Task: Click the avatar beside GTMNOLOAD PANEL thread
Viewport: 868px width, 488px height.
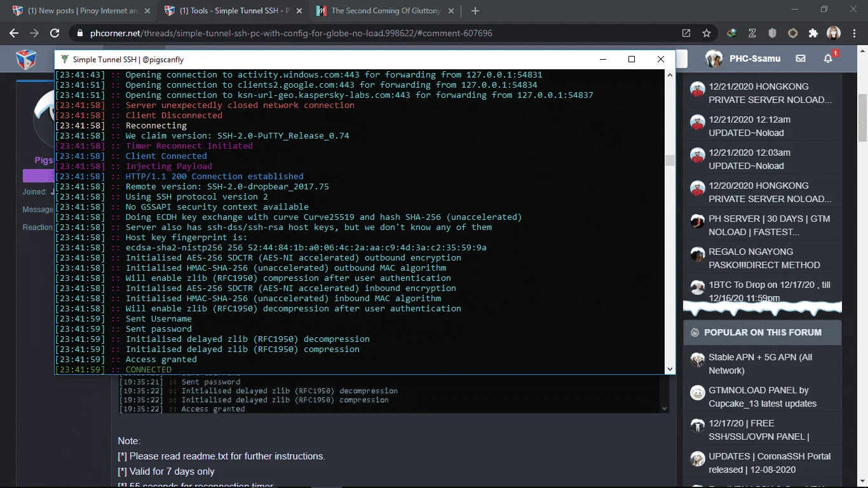Action: [697, 391]
